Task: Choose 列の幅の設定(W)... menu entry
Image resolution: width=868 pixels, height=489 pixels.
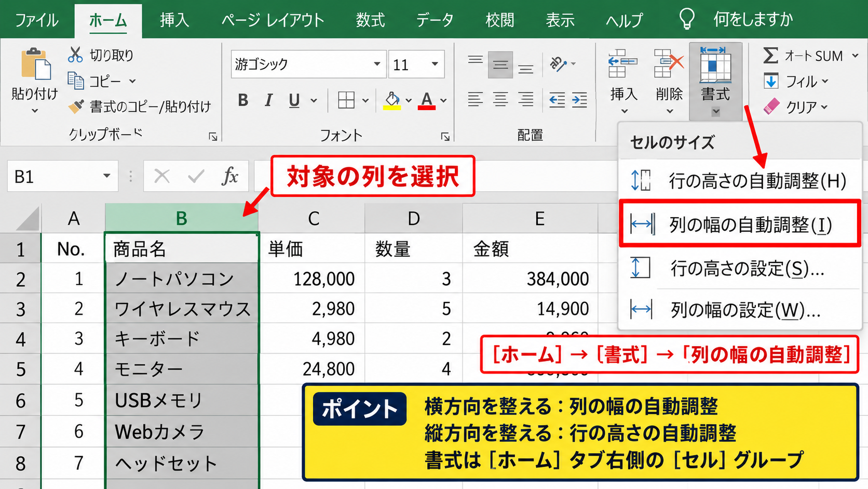Action: [x=740, y=310]
